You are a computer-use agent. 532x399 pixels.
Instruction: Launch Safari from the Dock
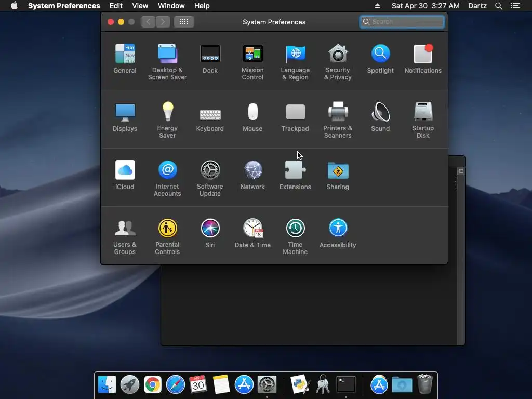176,385
